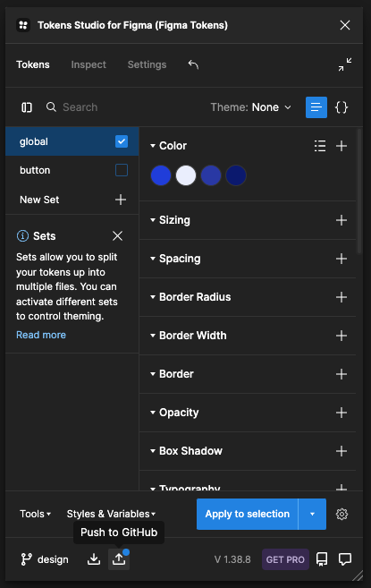This screenshot has width=371, height=588.
Task: Click version text V 1.38.8
Action: [x=232, y=559]
